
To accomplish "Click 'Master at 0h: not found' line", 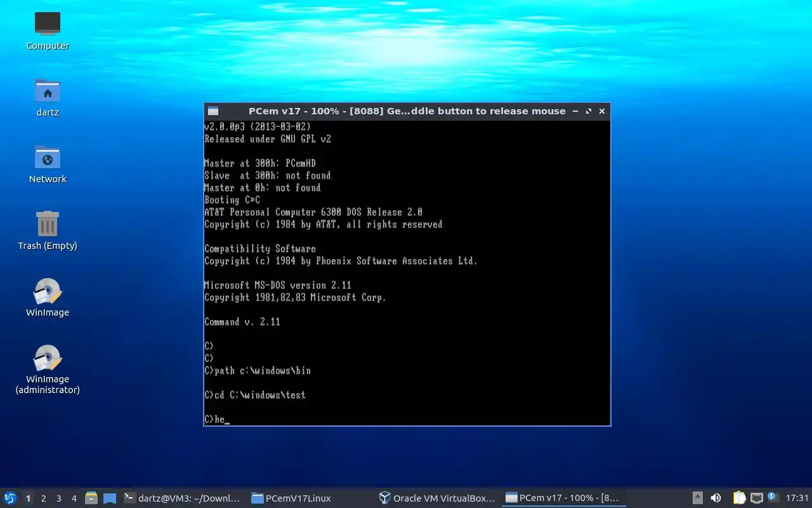I will 263,188.
